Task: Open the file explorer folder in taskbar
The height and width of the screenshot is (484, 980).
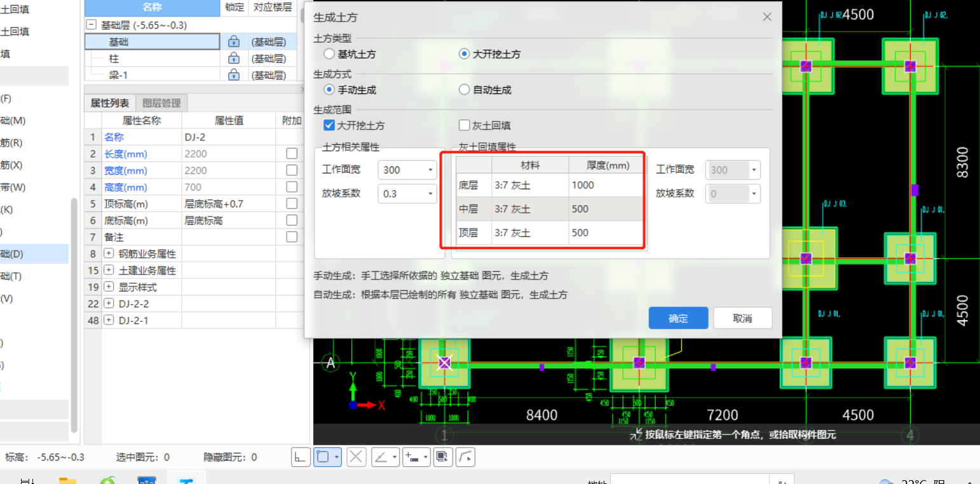Action: tap(67, 480)
